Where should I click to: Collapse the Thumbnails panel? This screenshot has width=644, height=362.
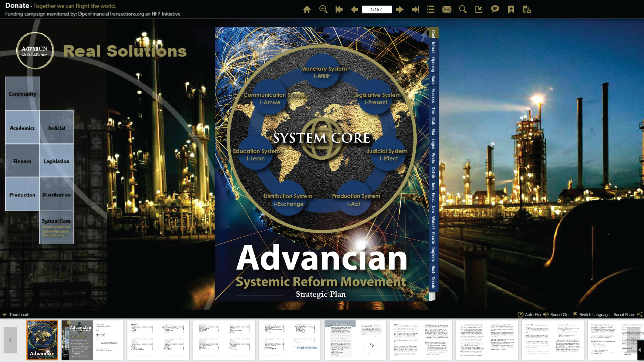tap(16, 315)
